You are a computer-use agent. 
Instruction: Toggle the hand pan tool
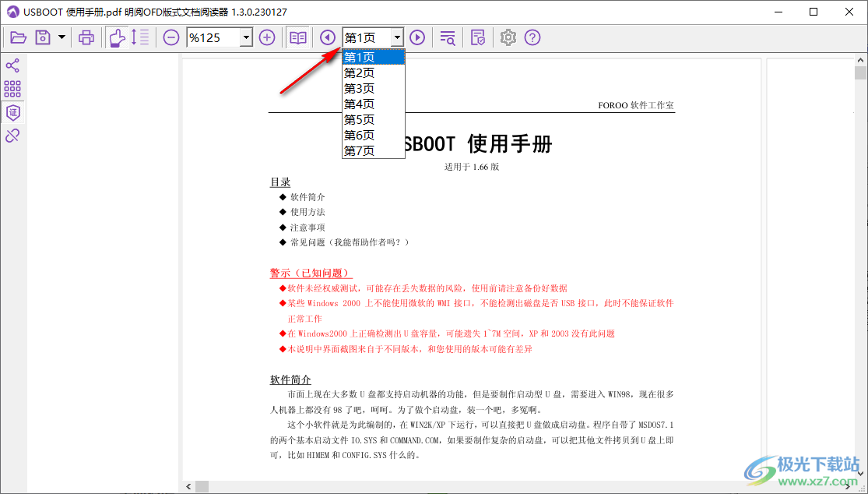tap(117, 37)
